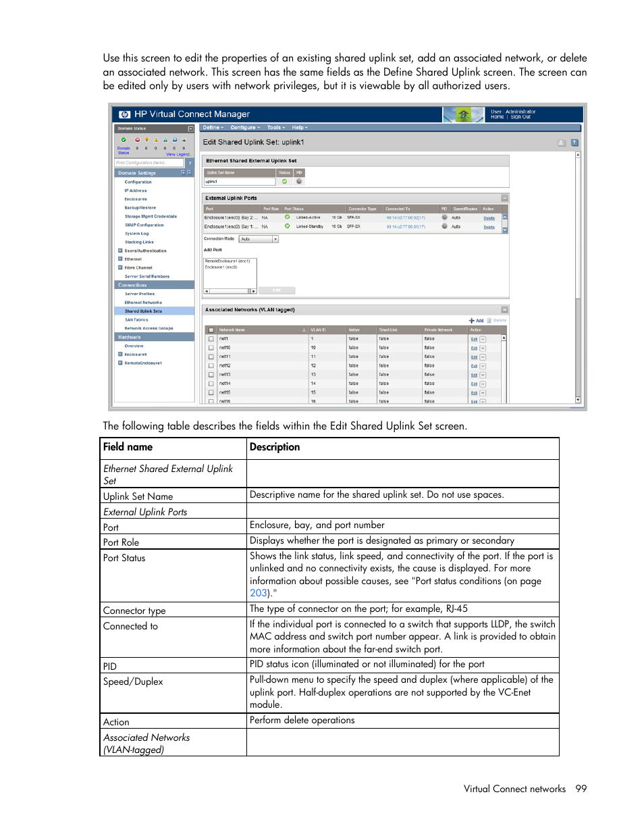Expand the Enclosure1 hardware node
The width and height of the screenshot is (644, 834).
click(120, 355)
